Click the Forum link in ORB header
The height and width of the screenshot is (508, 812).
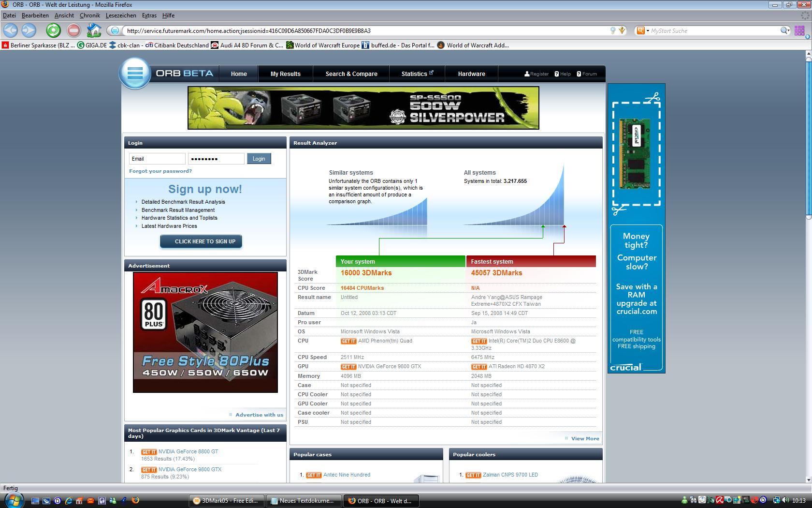click(587, 74)
